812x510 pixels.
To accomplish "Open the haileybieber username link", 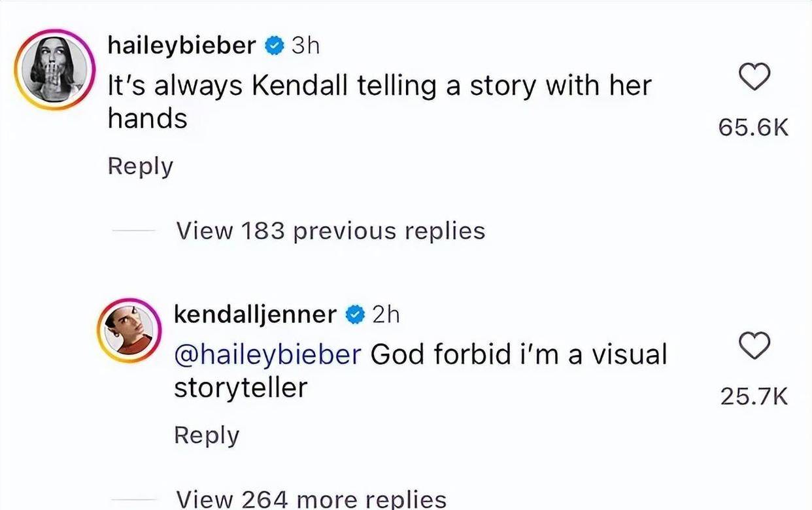I will coord(182,46).
